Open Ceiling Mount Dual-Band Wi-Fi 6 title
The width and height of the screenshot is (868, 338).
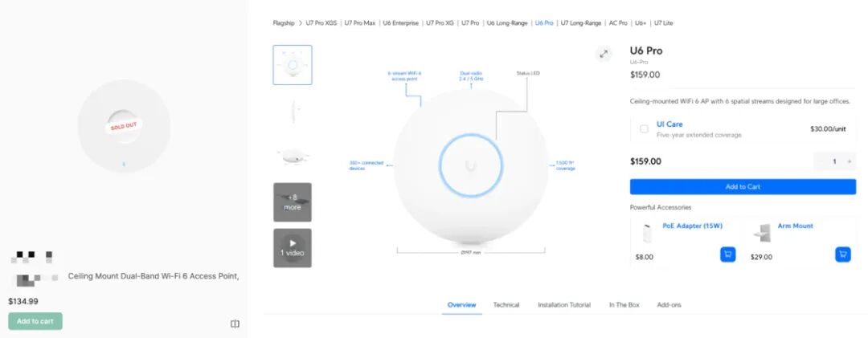pyautogui.click(x=154, y=276)
